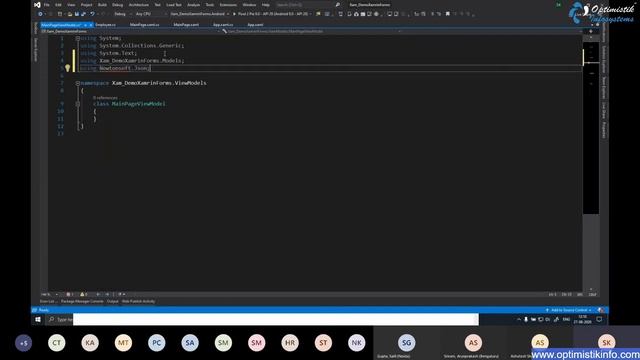Click the Visual Studio search box

(308, 5)
